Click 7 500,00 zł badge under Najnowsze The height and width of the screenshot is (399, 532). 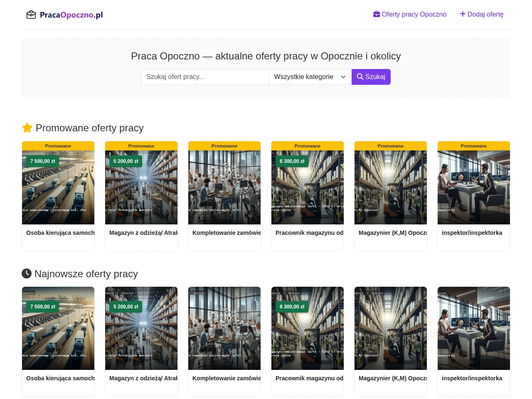pyautogui.click(x=42, y=307)
